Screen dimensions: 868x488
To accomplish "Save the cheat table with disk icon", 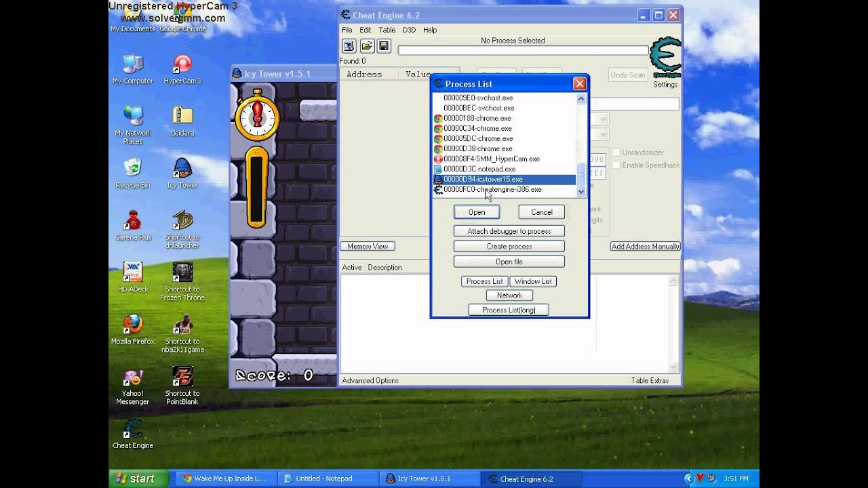I will tap(384, 46).
